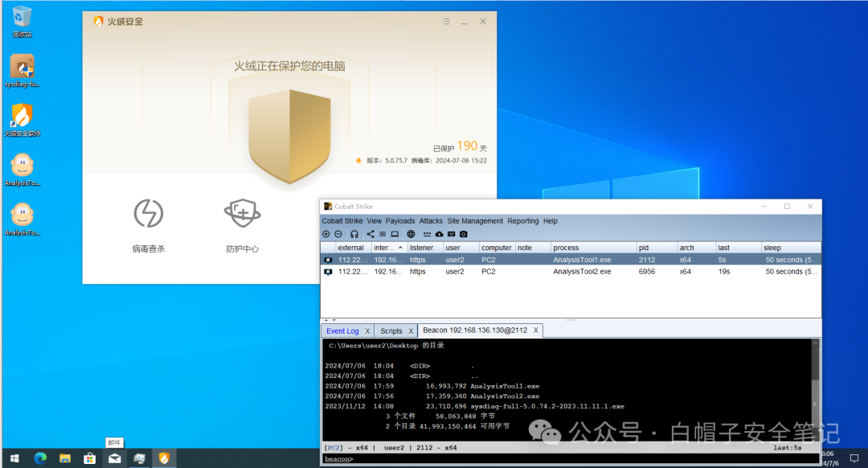Screen dimensions: 868x468
Task: Open the Protection Center shield icon in Huorong
Action: (x=243, y=213)
